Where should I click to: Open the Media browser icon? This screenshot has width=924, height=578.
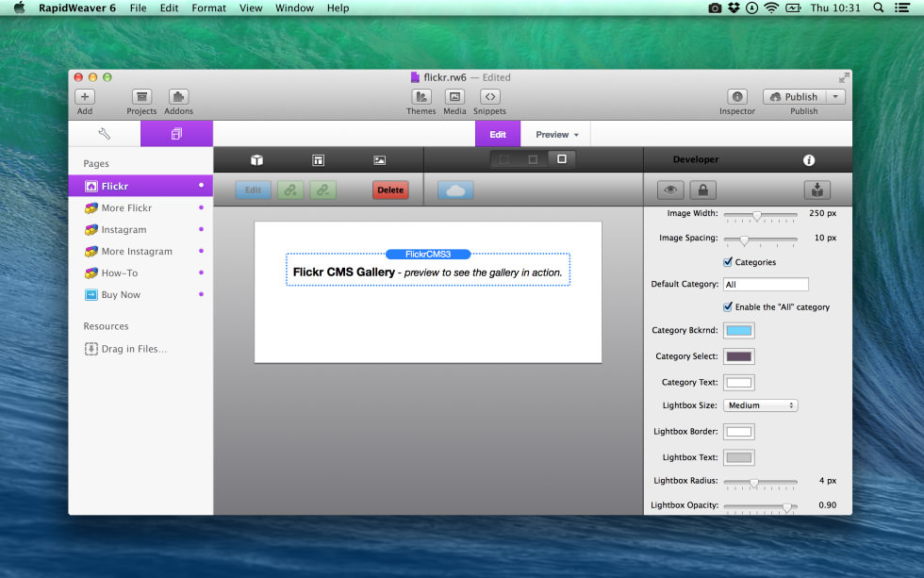tap(454, 96)
